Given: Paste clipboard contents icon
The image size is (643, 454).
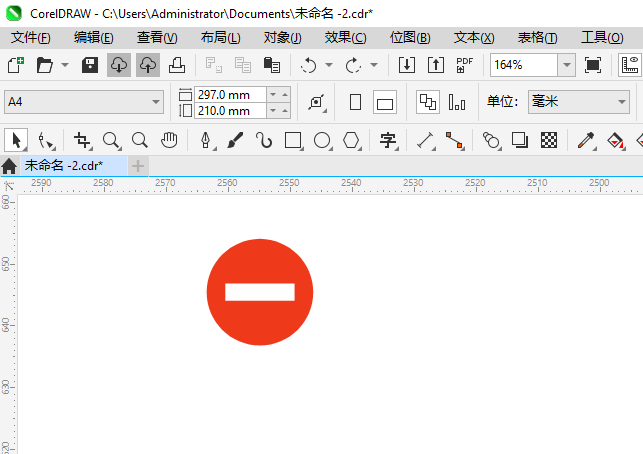Looking at the screenshot, I should coord(271,65).
